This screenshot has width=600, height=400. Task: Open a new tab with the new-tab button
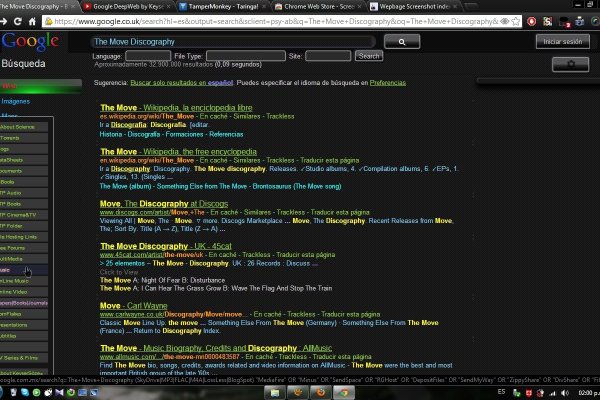pos(471,7)
